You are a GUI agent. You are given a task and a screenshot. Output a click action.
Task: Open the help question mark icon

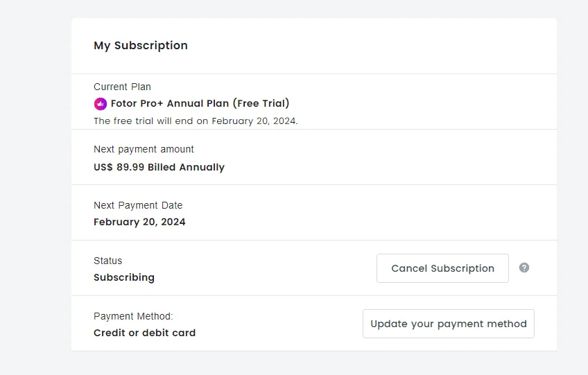[x=524, y=268]
